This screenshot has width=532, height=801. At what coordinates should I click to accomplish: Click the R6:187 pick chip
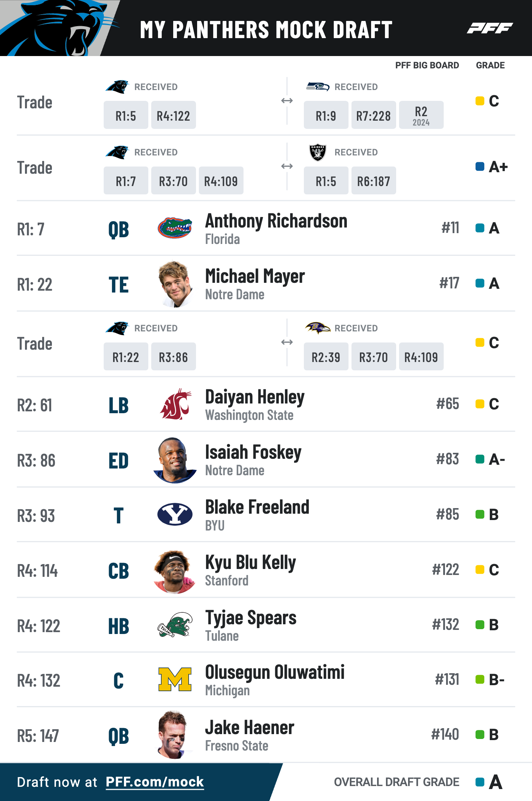[373, 180]
